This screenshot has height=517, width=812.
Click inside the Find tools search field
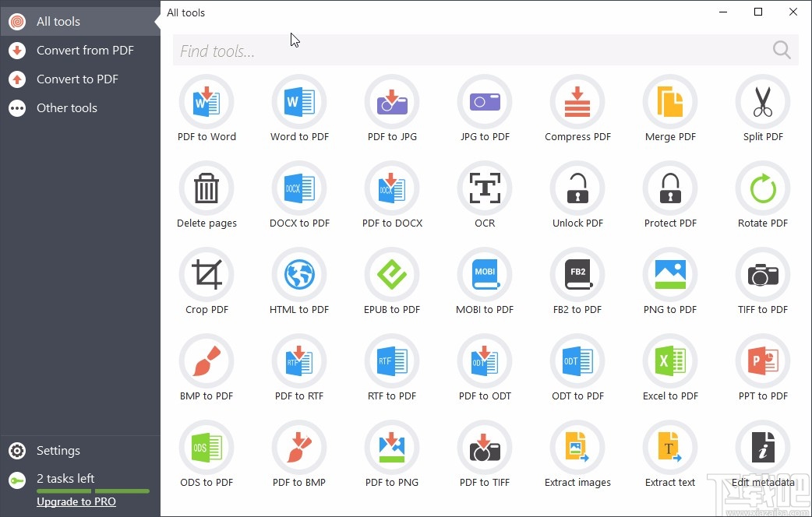click(x=390, y=51)
